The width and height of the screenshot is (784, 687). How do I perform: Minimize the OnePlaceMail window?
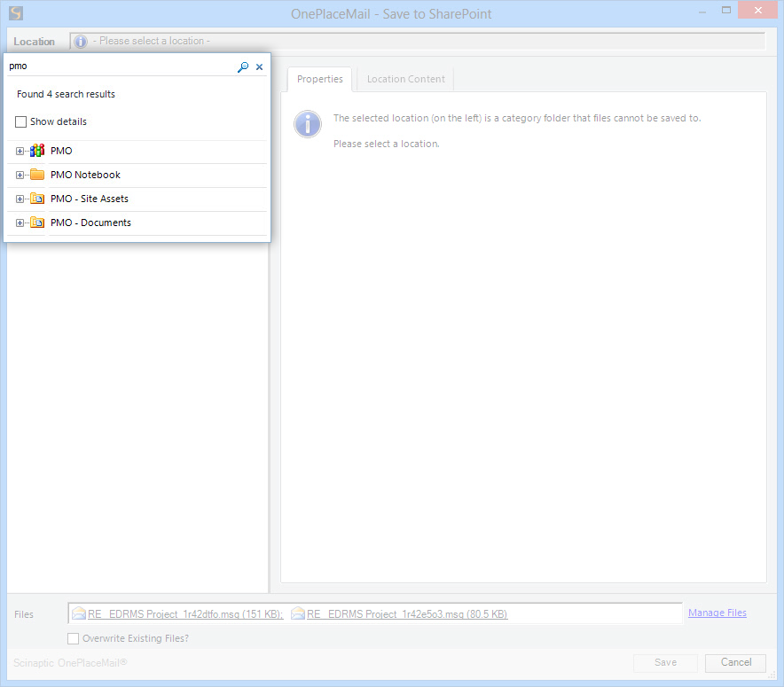point(702,11)
